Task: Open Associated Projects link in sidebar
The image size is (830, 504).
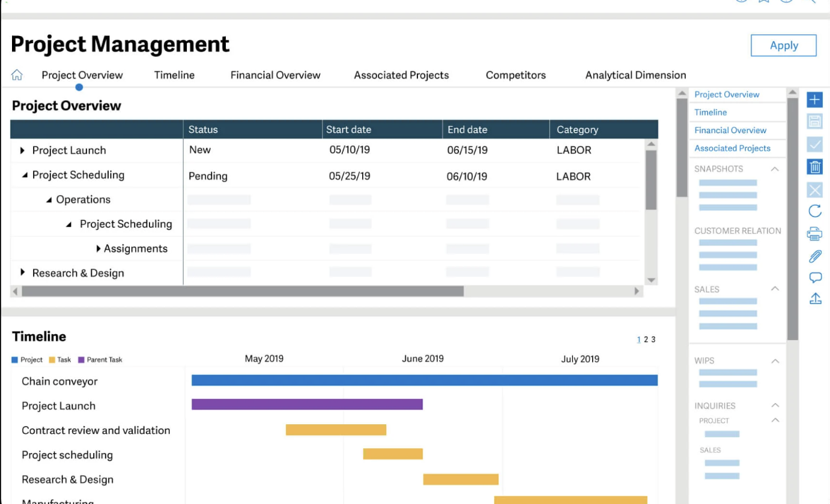Action: click(x=732, y=148)
